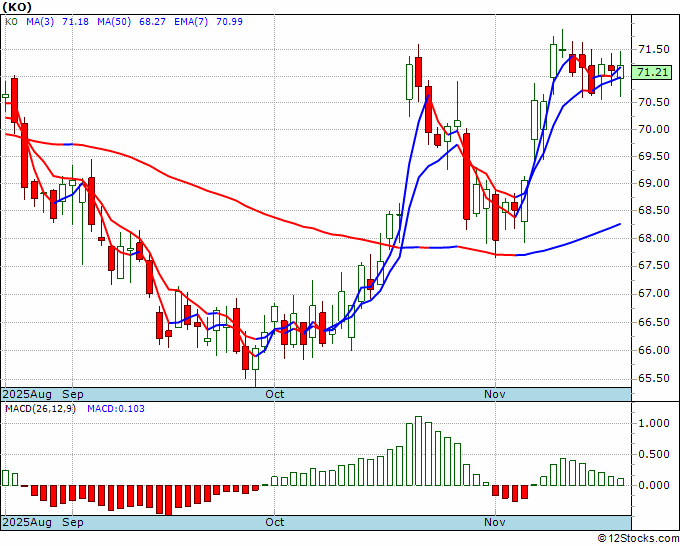Click Sep on the MACD timeline
680x546 pixels.
click(x=73, y=522)
